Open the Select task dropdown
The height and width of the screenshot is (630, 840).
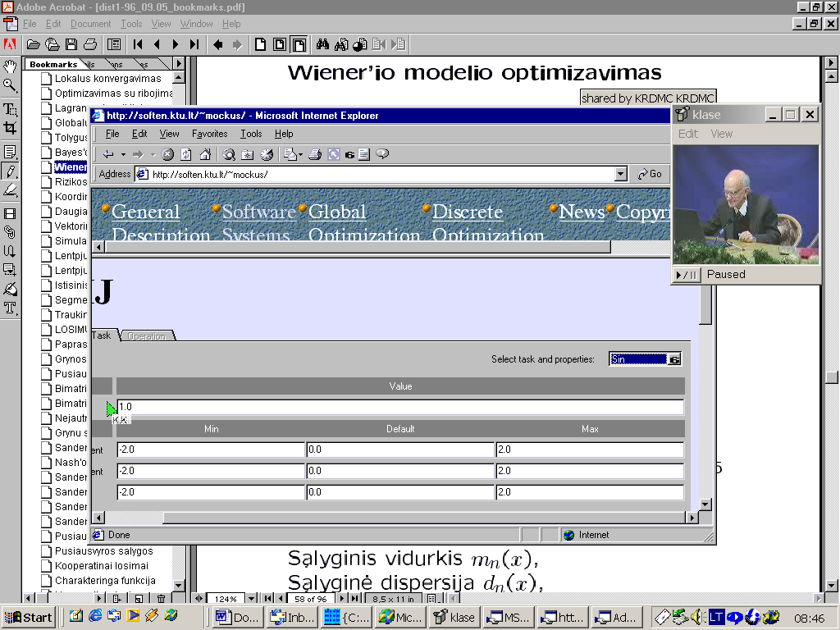(674, 359)
